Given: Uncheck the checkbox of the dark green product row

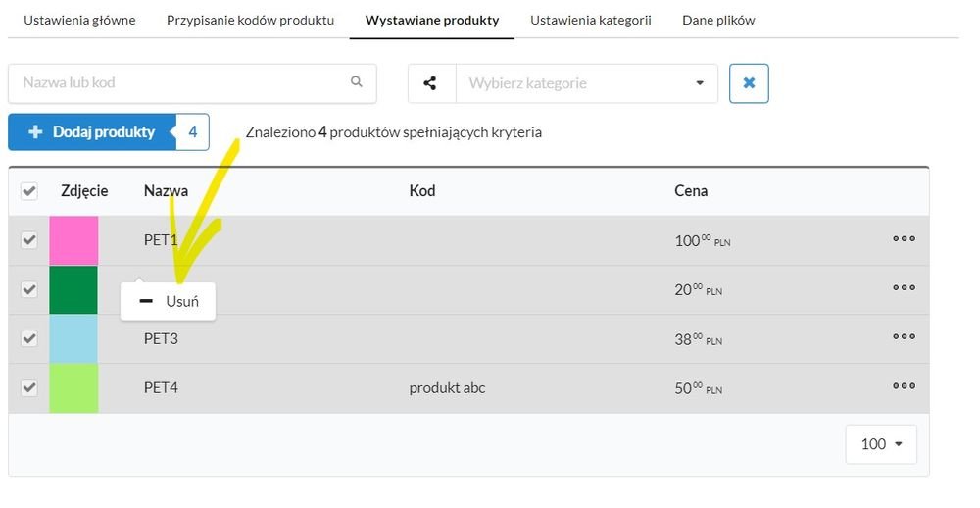Looking at the screenshot, I should (x=28, y=289).
